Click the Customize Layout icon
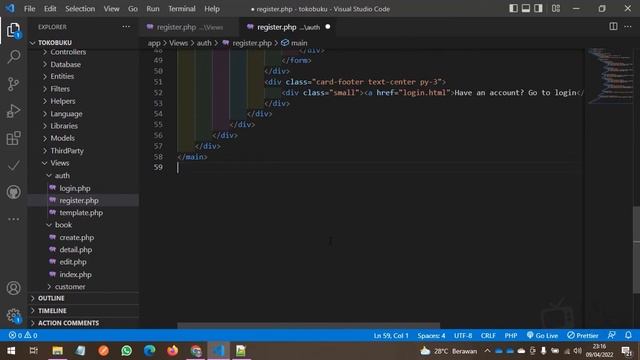This screenshot has height=360, width=640. click(x=556, y=9)
